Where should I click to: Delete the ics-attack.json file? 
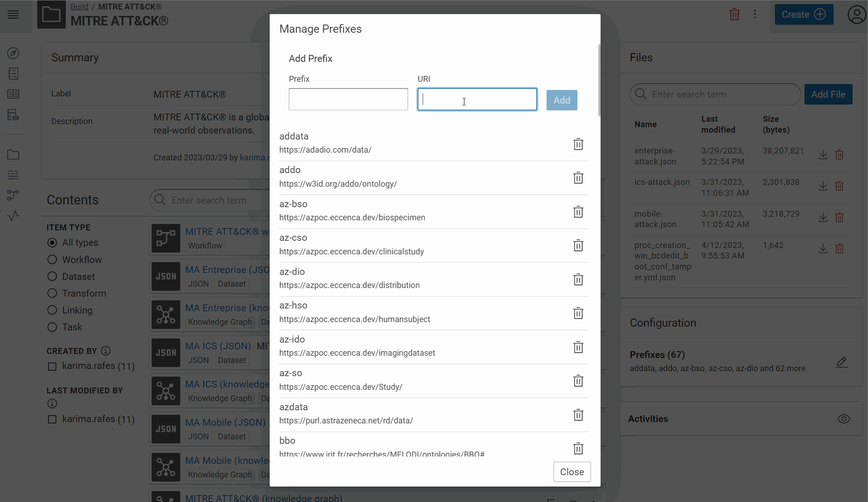point(839,186)
